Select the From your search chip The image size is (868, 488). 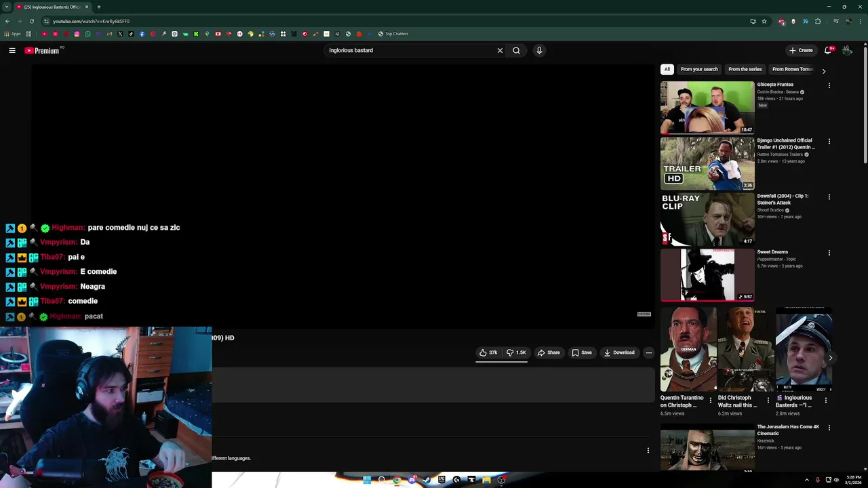[x=699, y=69]
